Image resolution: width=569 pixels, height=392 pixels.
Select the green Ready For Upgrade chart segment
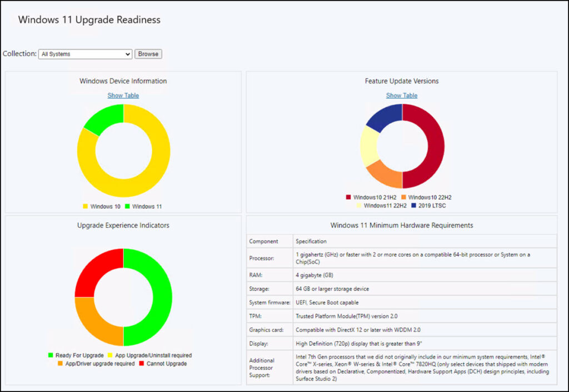coord(162,298)
